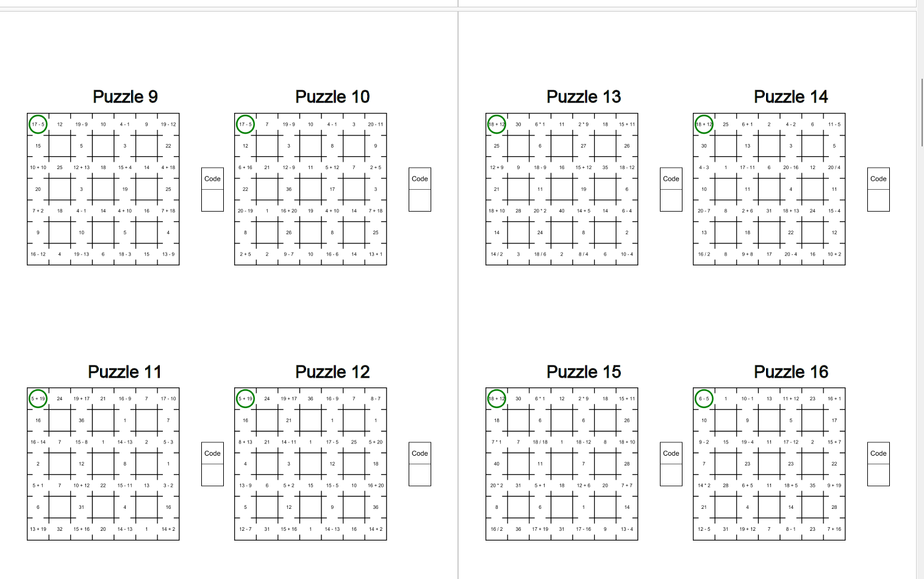This screenshot has width=924, height=579.
Task: Click the 19 + 17 cell in Puzzle 11
Action: click(81, 398)
